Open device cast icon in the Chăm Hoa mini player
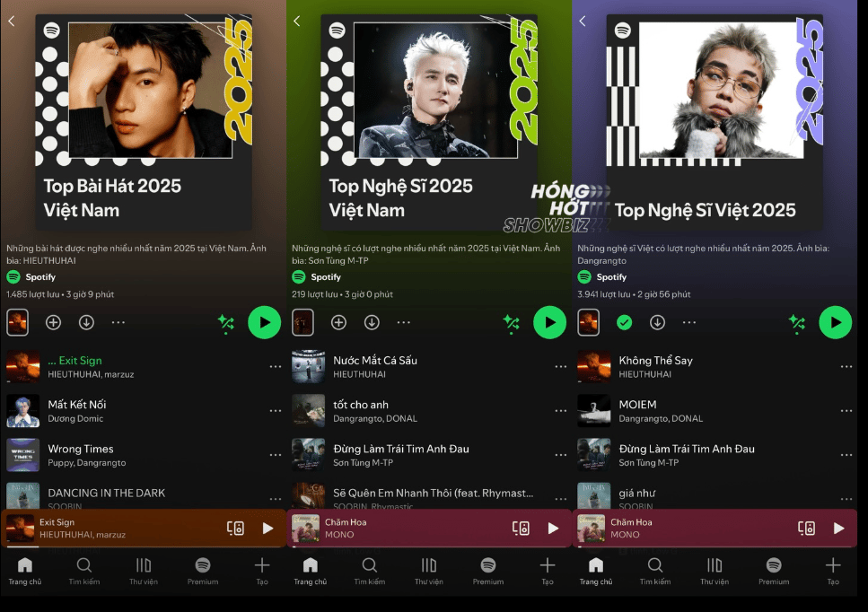The height and width of the screenshot is (612, 868). [522, 528]
